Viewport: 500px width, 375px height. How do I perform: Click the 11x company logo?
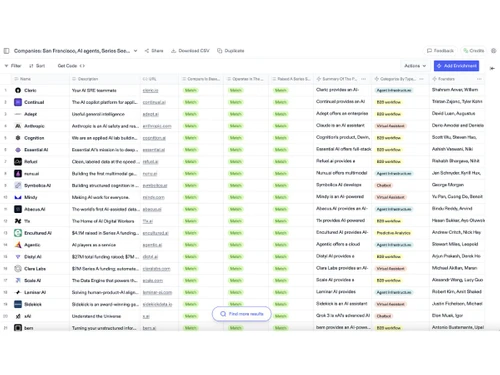[18, 221]
